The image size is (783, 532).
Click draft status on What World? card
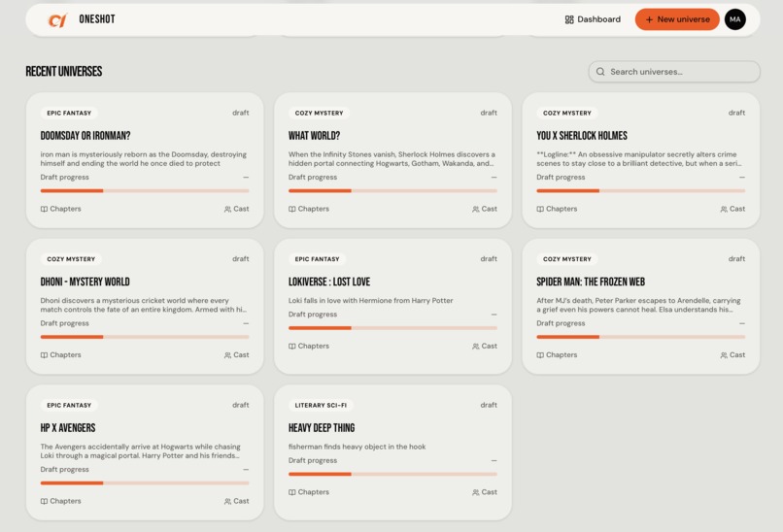click(489, 113)
